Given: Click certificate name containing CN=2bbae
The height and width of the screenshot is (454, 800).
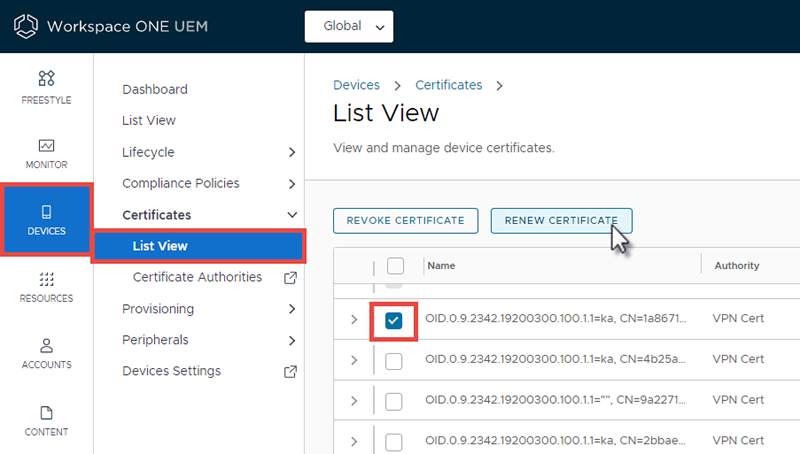Looking at the screenshot, I should pos(556,440).
